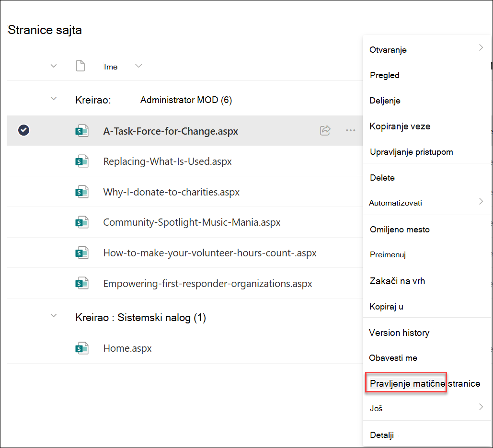Expand the Još submenu arrow
This screenshot has width=493, height=448.
[x=481, y=407]
